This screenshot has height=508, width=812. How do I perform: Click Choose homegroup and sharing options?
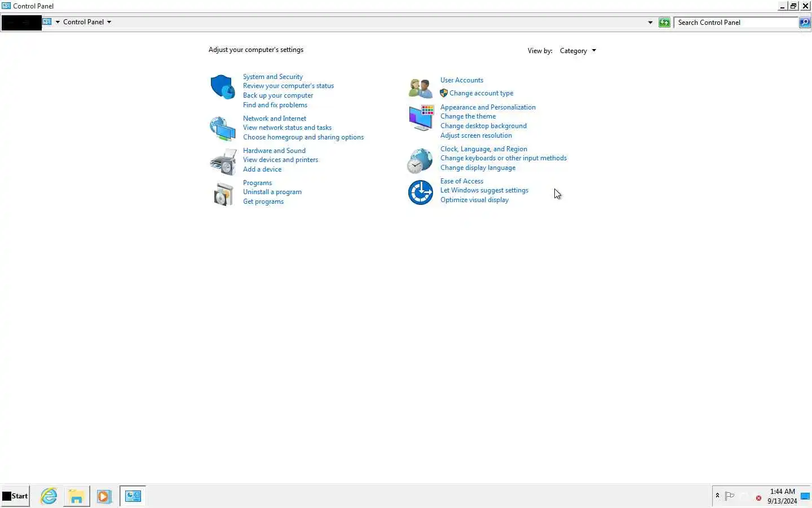pos(303,137)
